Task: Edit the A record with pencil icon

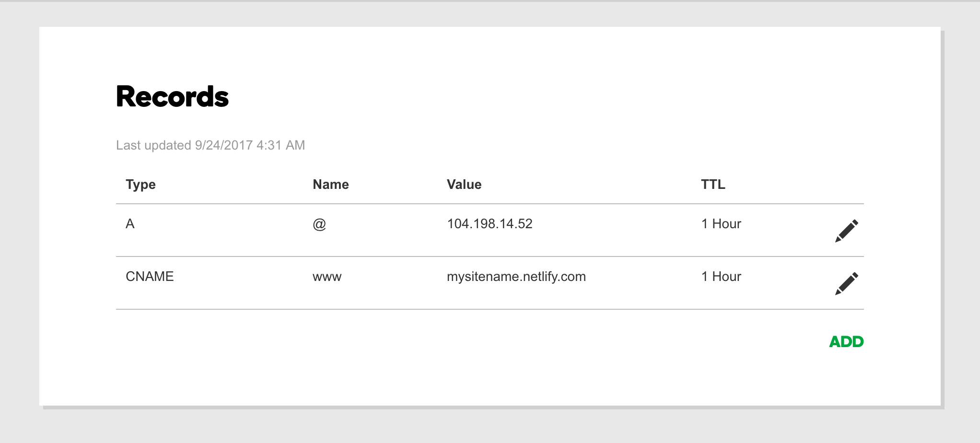Action: coord(846,231)
